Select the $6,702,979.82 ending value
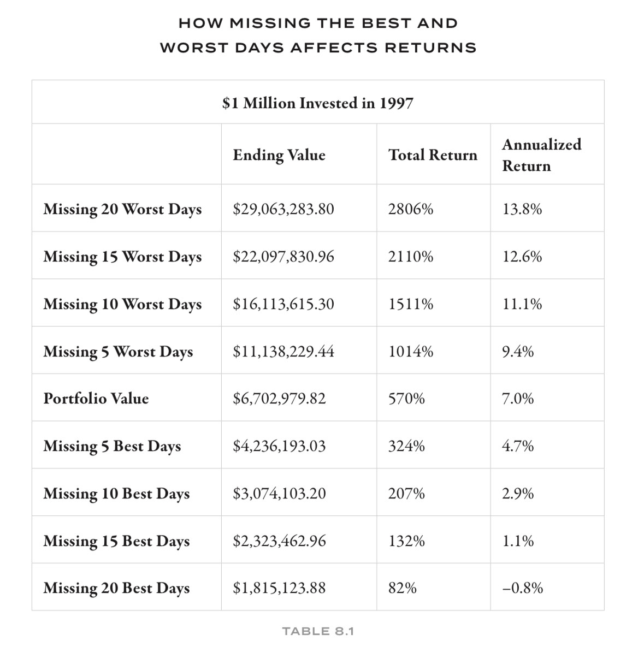The image size is (644, 647). click(x=279, y=399)
